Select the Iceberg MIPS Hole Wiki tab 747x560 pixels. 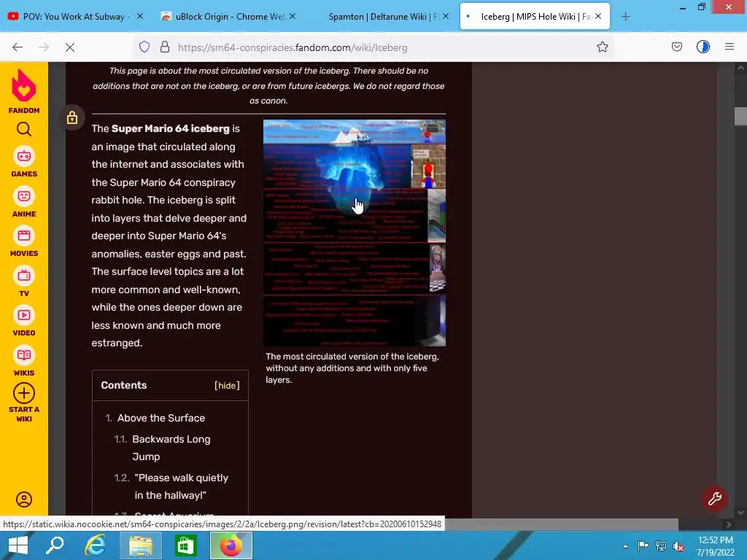[x=533, y=17]
